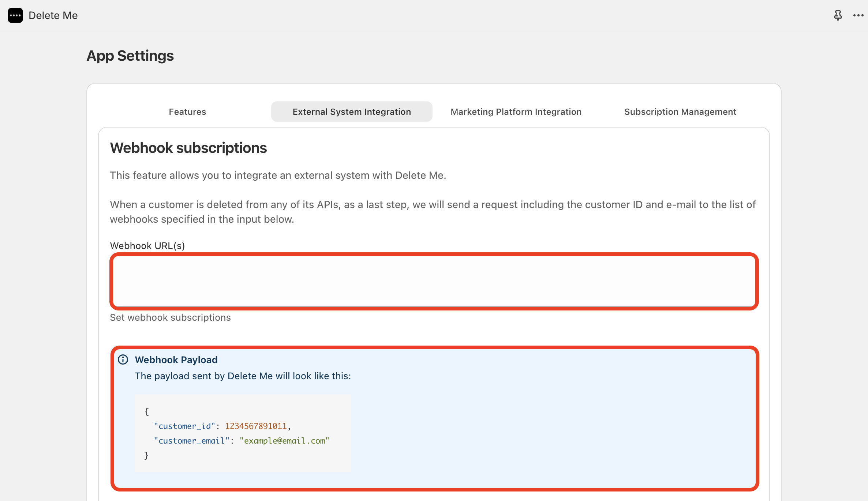Click the Delete Me app name

click(53, 15)
